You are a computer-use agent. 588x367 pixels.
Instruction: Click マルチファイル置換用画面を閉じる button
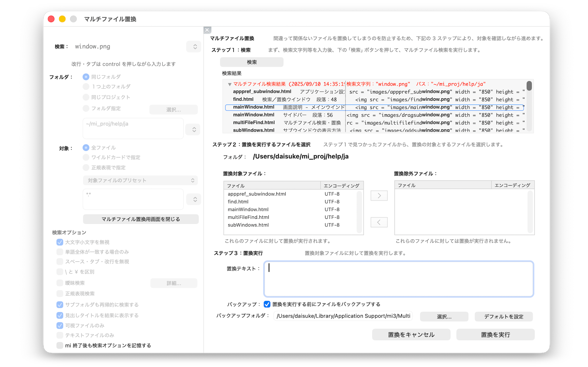point(141,219)
